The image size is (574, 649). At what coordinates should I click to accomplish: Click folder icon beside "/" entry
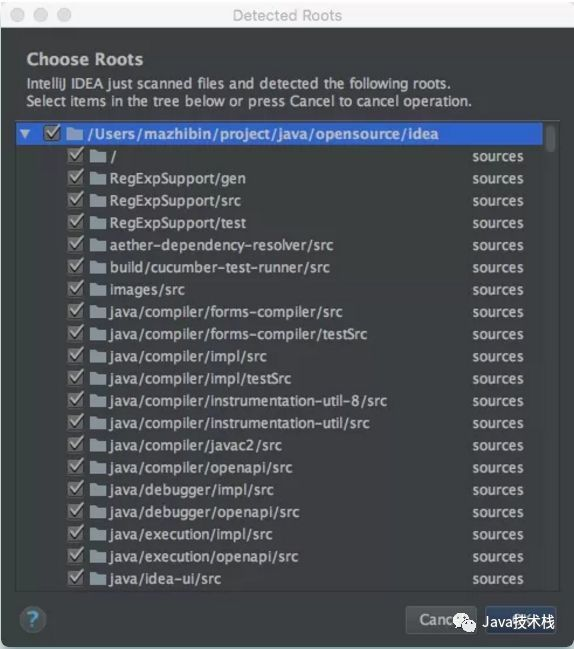tap(98, 156)
